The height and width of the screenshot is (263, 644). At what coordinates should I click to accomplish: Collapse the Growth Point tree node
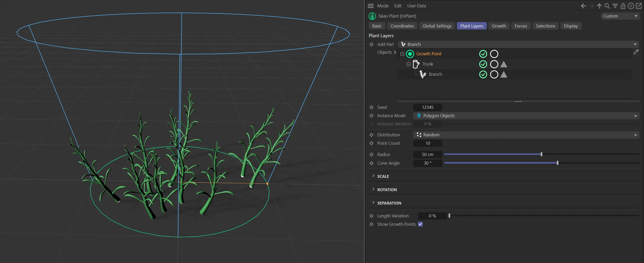tap(402, 54)
